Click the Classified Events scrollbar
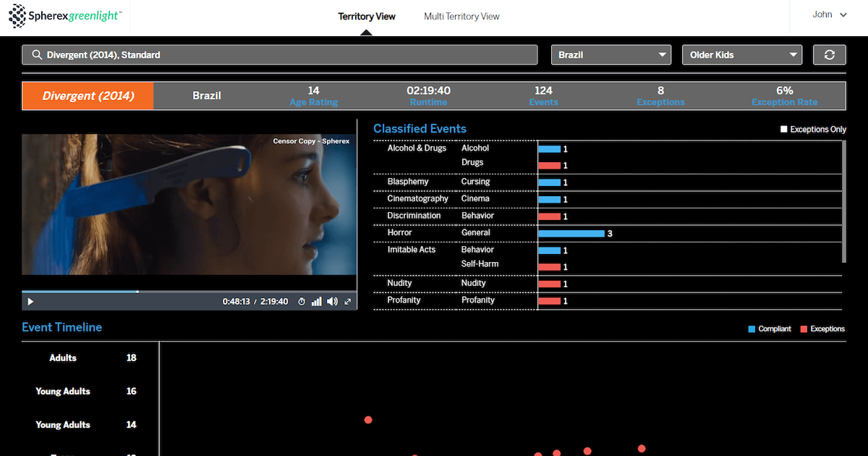Image resolution: width=868 pixels, height=456 pixels. pyautogui.click(x=844, y=201)
